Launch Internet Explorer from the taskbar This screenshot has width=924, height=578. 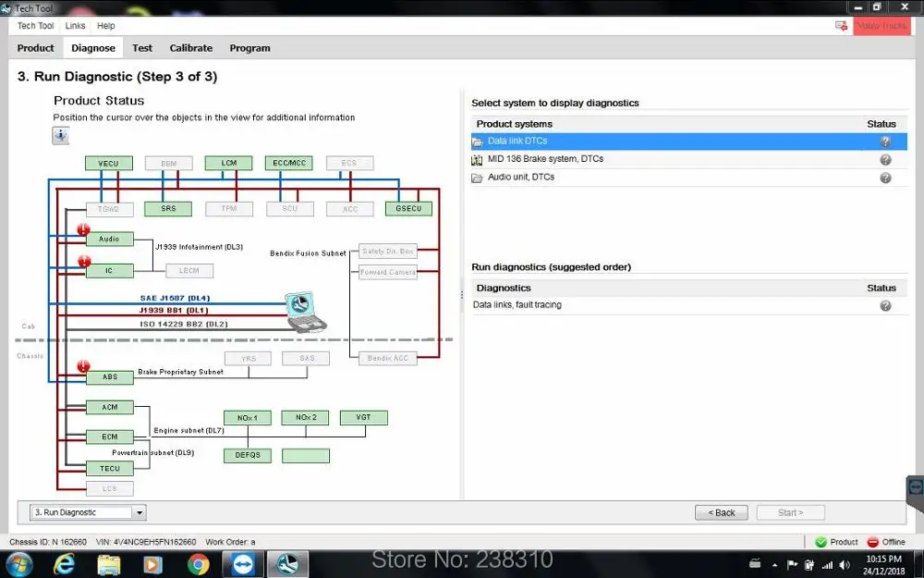click(x=64, y=564)
